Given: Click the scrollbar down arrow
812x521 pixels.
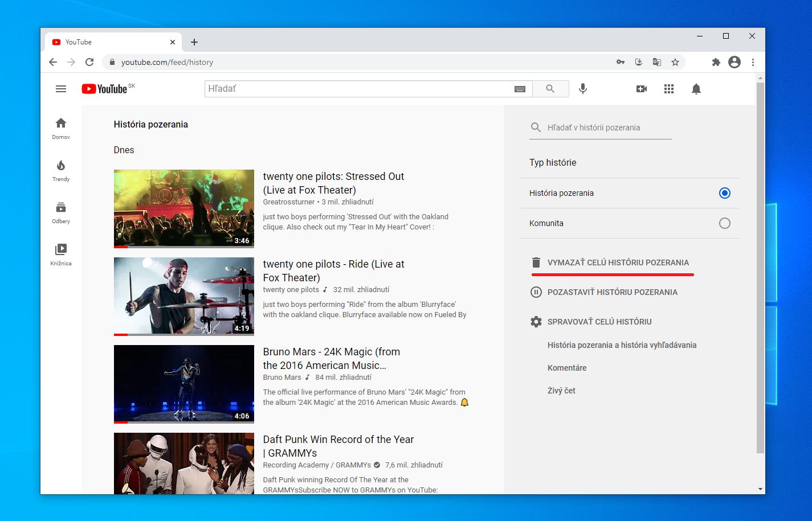Looking at the screenshot, I should coord(760,489).
